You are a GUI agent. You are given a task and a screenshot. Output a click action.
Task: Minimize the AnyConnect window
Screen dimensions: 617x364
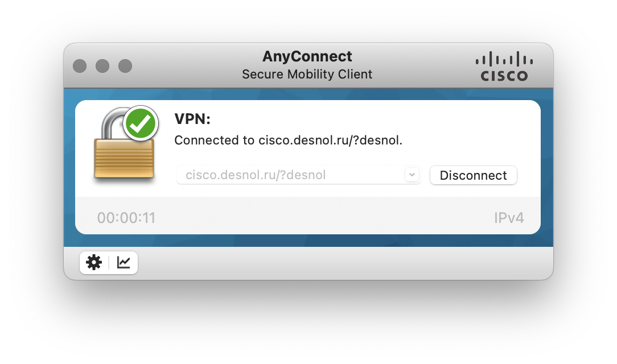click(x=102, y=66)
